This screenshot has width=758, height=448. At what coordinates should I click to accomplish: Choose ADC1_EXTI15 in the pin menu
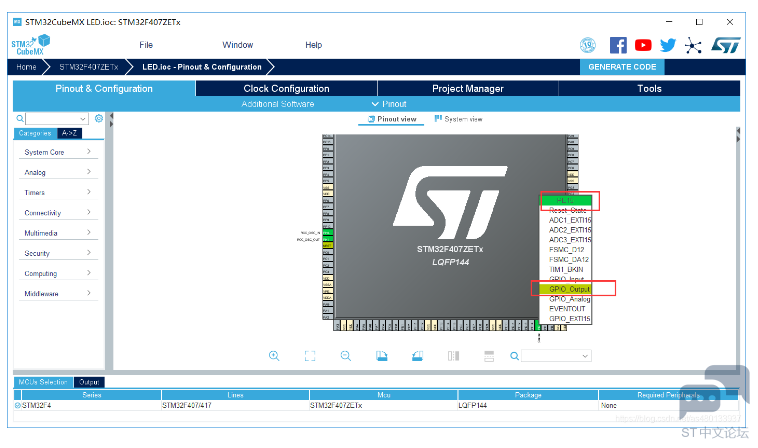566,220
